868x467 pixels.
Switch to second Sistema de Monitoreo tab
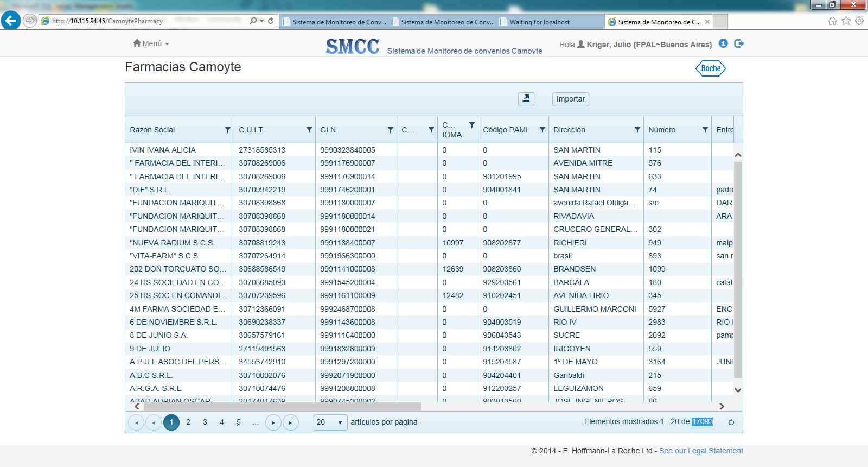tap(443, 22)
